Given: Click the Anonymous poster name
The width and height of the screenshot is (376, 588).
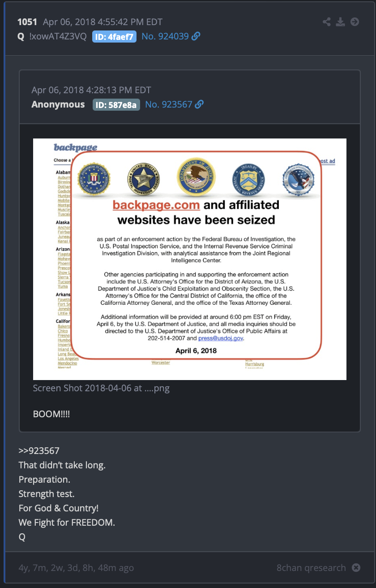Looking at the screenshot, I should click(58, 104).
